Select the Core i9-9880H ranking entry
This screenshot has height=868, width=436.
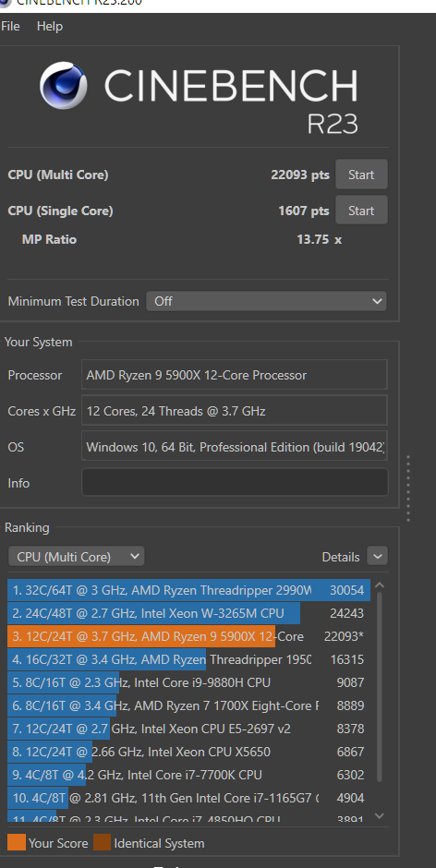tap(189, 682)
